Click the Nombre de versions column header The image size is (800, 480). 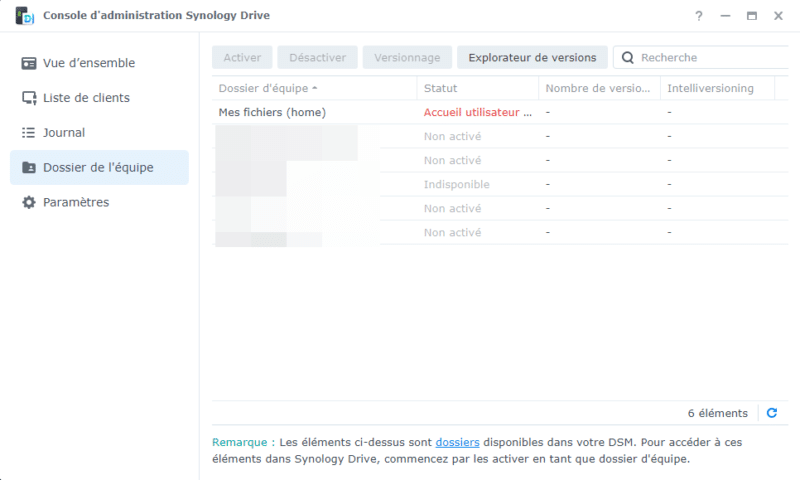pyautogui.click(x=599, y=88)
